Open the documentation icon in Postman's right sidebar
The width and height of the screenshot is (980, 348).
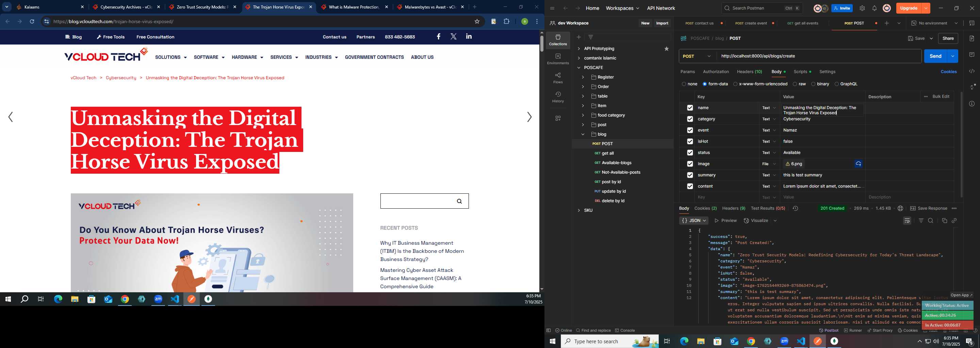tap(971, 38)
